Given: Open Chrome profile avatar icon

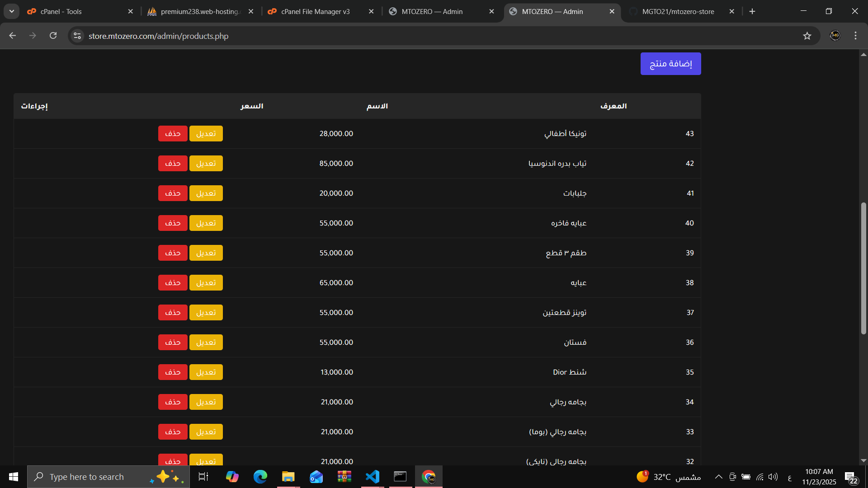Looking at the screenshot, I should [835, 36].
